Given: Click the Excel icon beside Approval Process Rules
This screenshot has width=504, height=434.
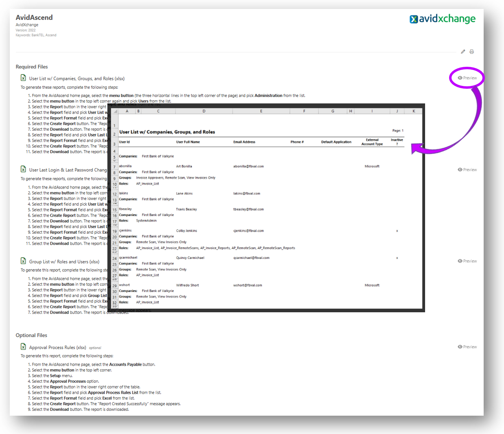Looking at the screenshot, I should click(x=23, y=347).
